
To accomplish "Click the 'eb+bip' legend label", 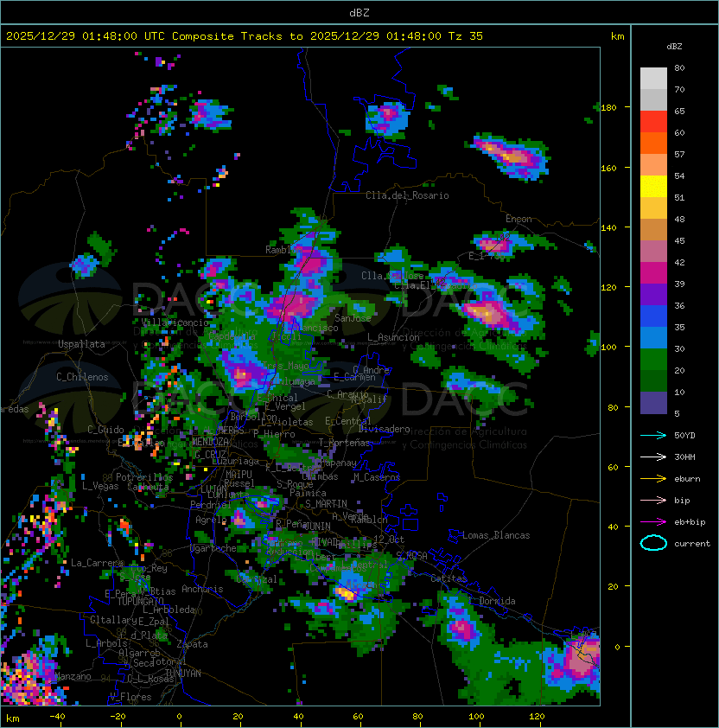I will 690,522.
